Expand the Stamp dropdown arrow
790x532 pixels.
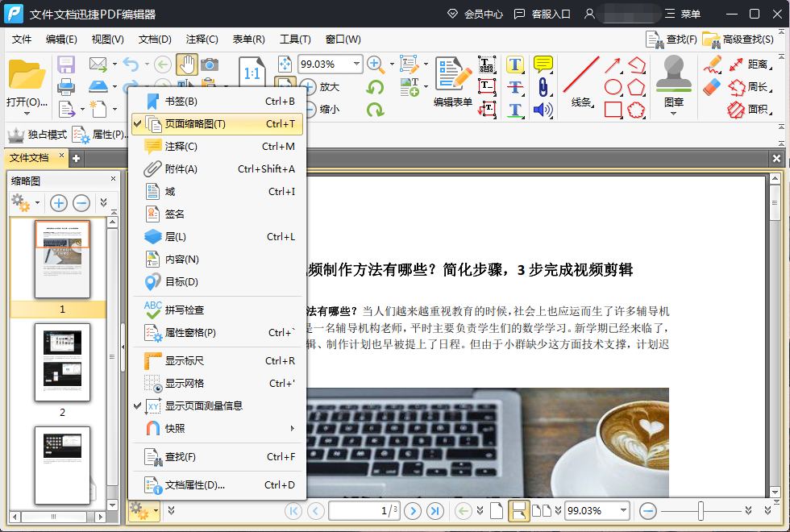pos(674,114)
